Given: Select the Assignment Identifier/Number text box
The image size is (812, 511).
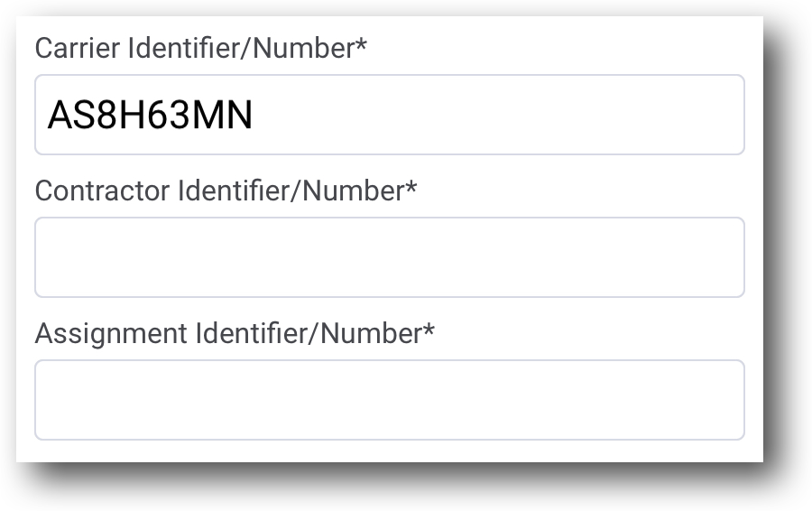Looking at the screenshot, I should (389, 400).
